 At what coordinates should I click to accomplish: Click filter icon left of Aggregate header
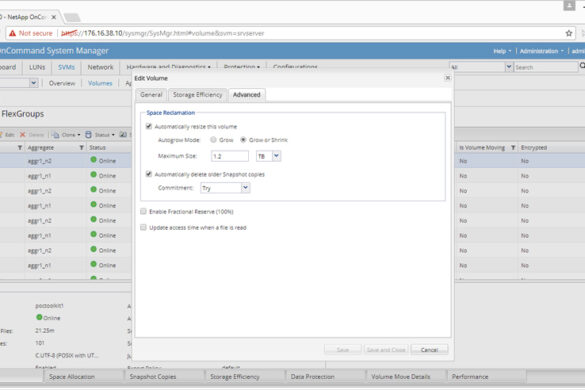click(x=20, y=148)
